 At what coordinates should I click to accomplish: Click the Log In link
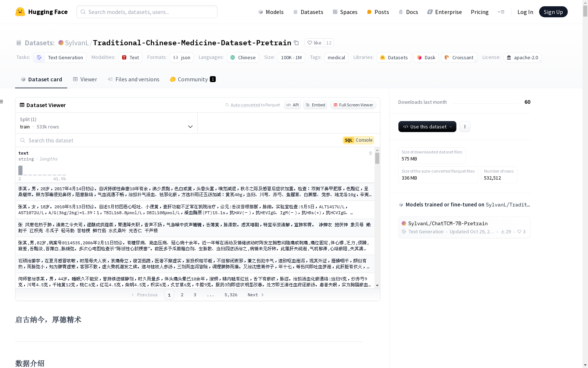[x=525, y=12]
